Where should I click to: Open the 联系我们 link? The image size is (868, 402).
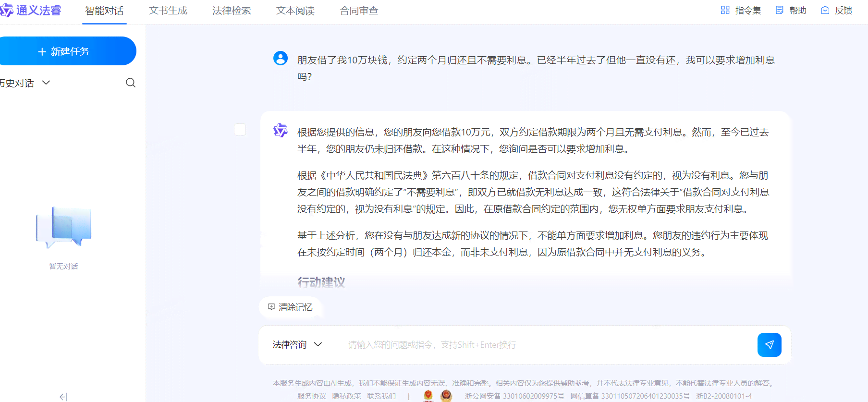pyautogui.click(x=381, y=396)
